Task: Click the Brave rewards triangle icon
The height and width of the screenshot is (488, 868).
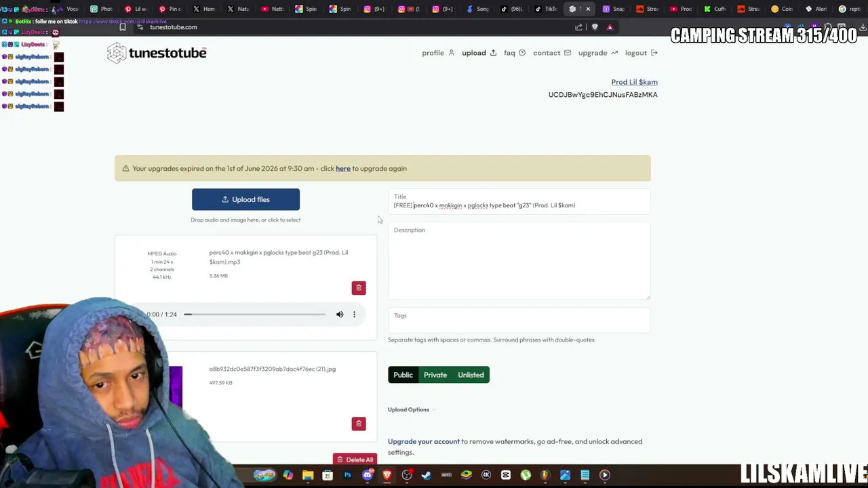Action: tap(610, 27)
